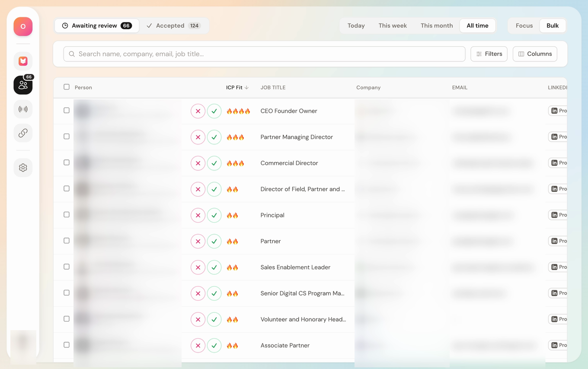Open the settings gear in sidebar
The image size is (588, 369).
(23, 168)
